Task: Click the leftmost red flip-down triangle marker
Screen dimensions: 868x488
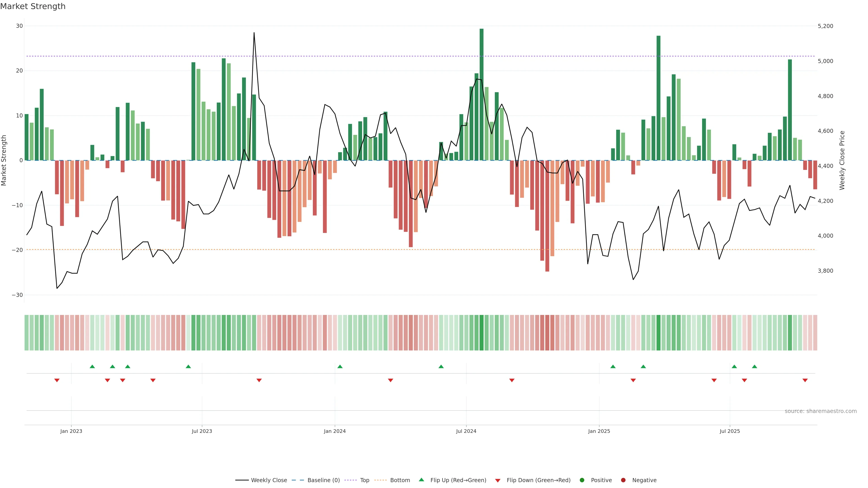Action: pyautogui.click(x=57, y=380)
